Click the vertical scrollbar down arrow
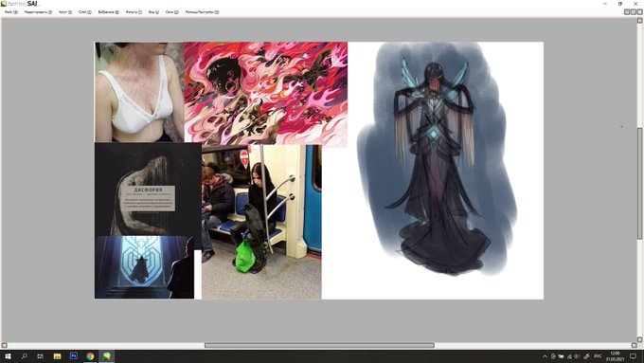This screenshot has height=363, width=644. click(x=639, y=339)
